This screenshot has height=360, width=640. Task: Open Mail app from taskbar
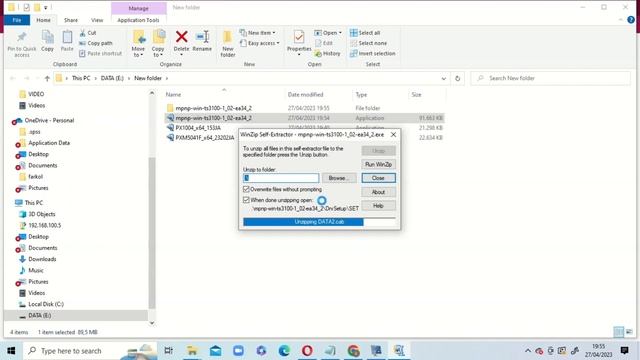click(216, 350)
